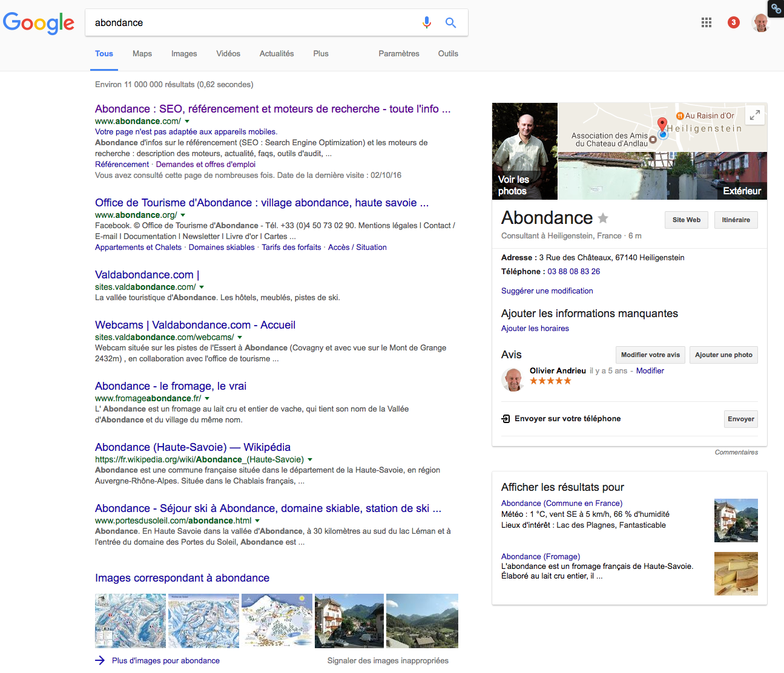Screen dimensions: 784x673
Task: Click the star next to Abondance title
Action: point(603,218)
